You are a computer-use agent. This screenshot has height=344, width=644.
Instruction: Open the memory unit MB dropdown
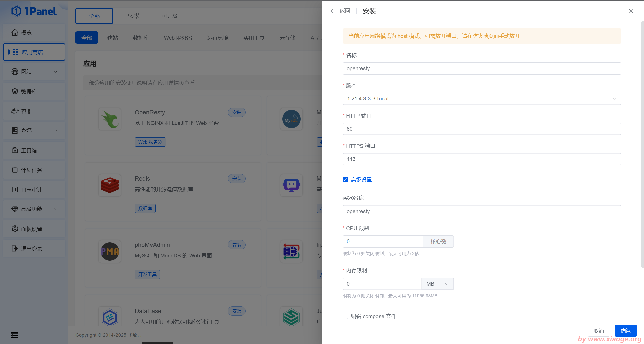(x=437, y=284)
